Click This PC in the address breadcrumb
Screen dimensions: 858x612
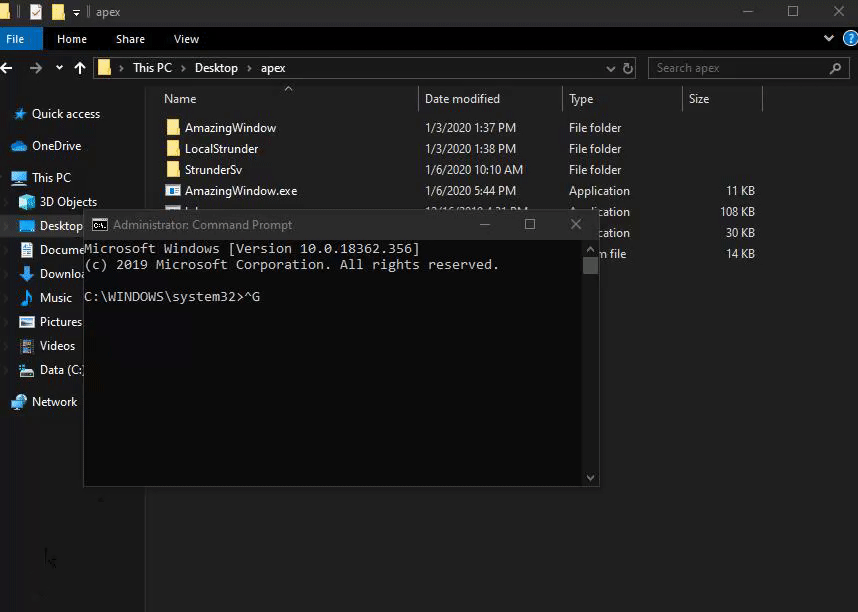coord(152,68)
